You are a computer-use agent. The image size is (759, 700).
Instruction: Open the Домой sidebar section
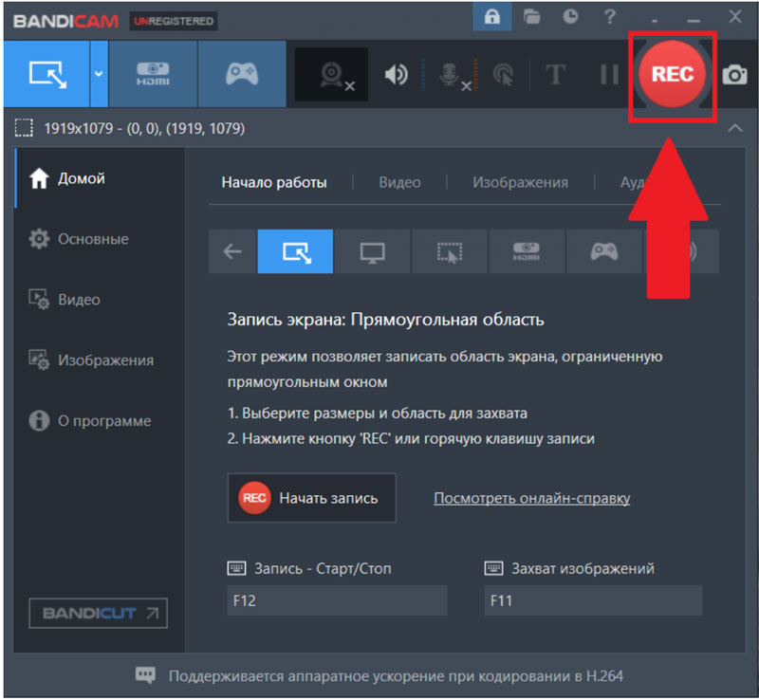[100, 178]
